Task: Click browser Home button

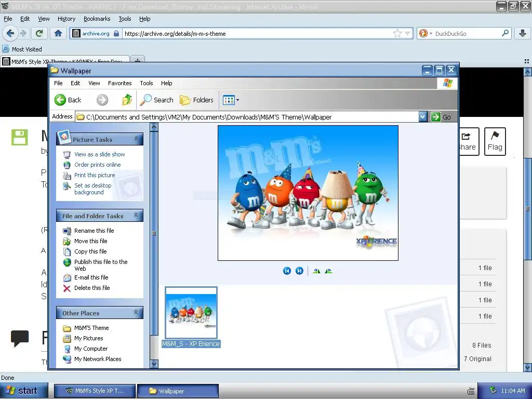Action: [x=58, y=33]
